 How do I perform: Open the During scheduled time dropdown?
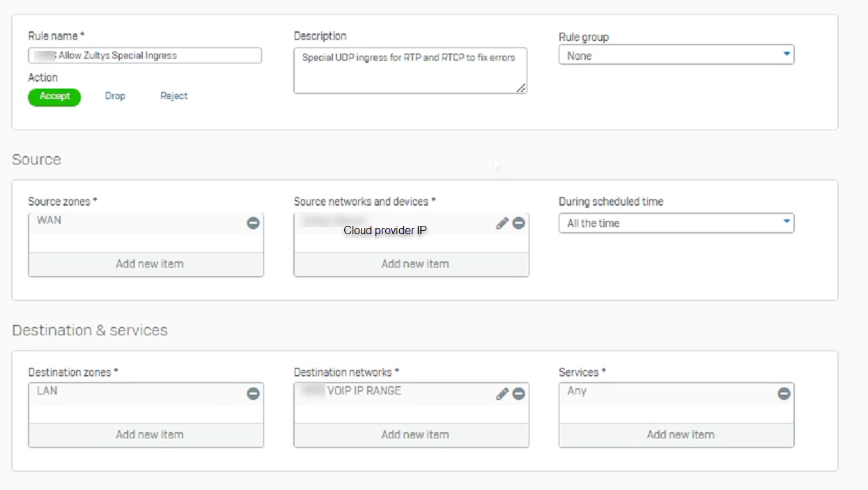click(x=676, y=223)
